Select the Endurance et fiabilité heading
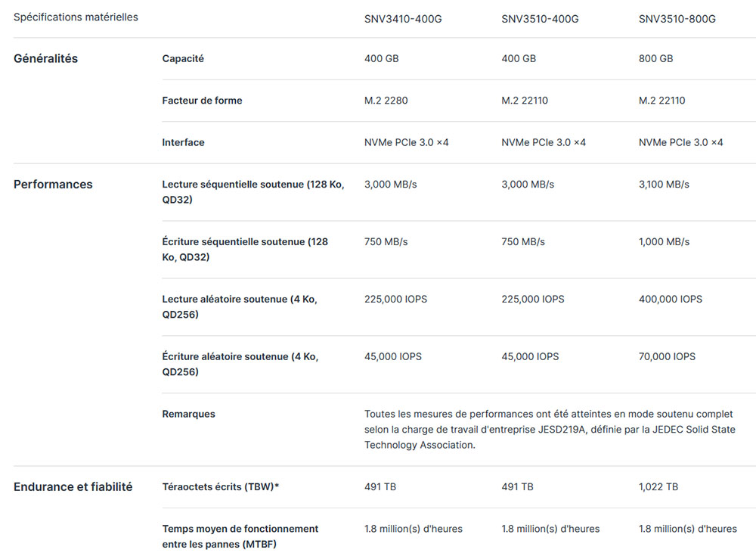Screen dimensions: 756x556 click(x=73, y=486)
